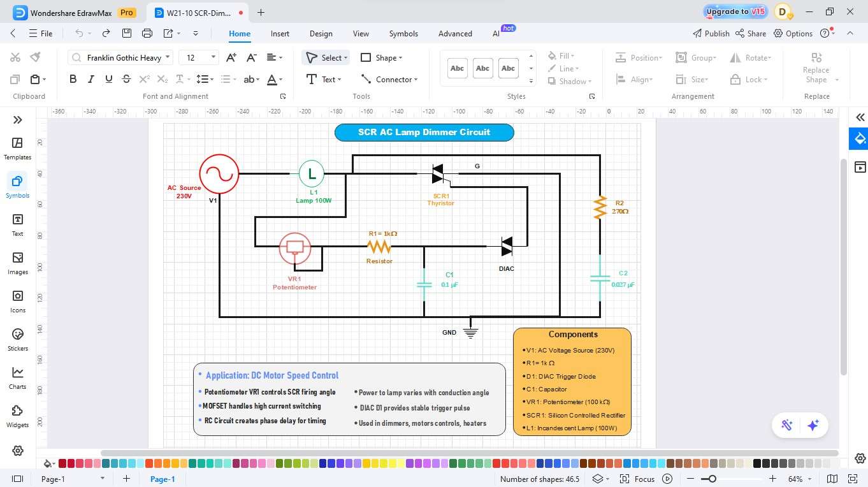Click the Fit to Page icon in status bar
The image size is (868, 487).
point(832,479)
